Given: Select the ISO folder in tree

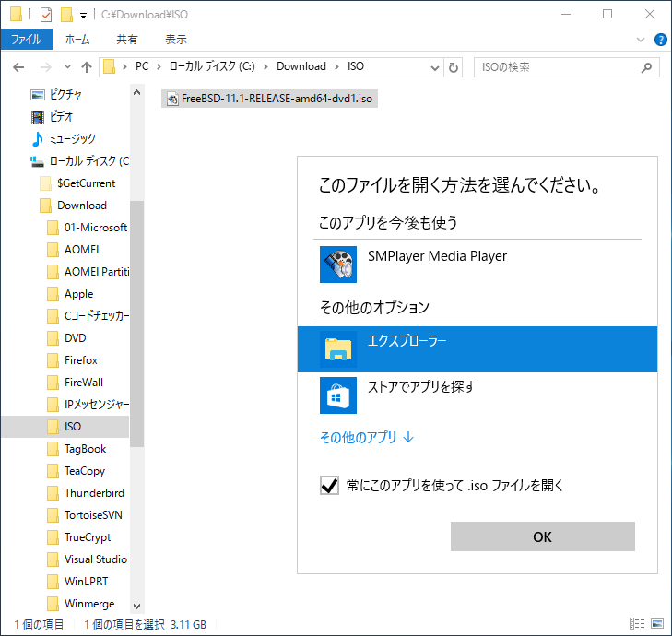Looking at the screenshot, I should click(65, 427).
